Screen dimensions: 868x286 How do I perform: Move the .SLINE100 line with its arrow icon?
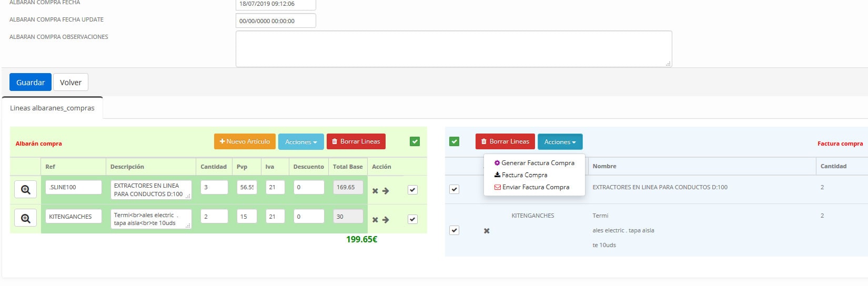pos(386,191)
